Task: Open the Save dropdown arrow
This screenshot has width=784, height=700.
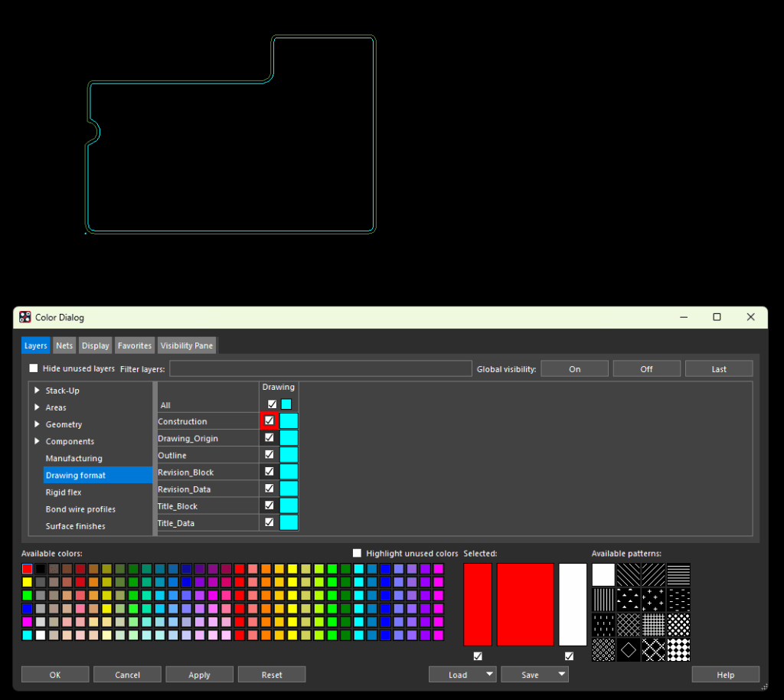Action: [562, 675]
